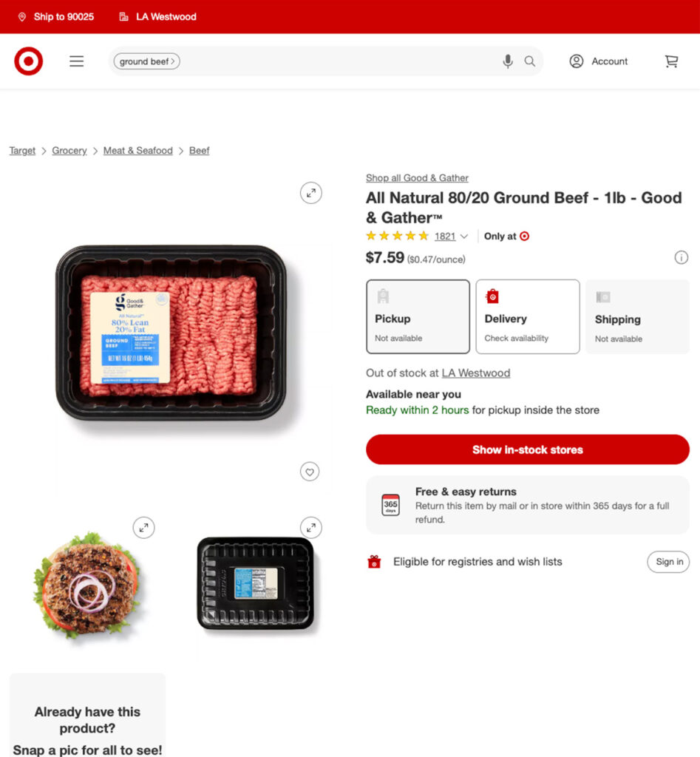The width and height of the screenshot is (700, 757).
Task: Favorite the product with heart icon
Action: pos(310,472)
